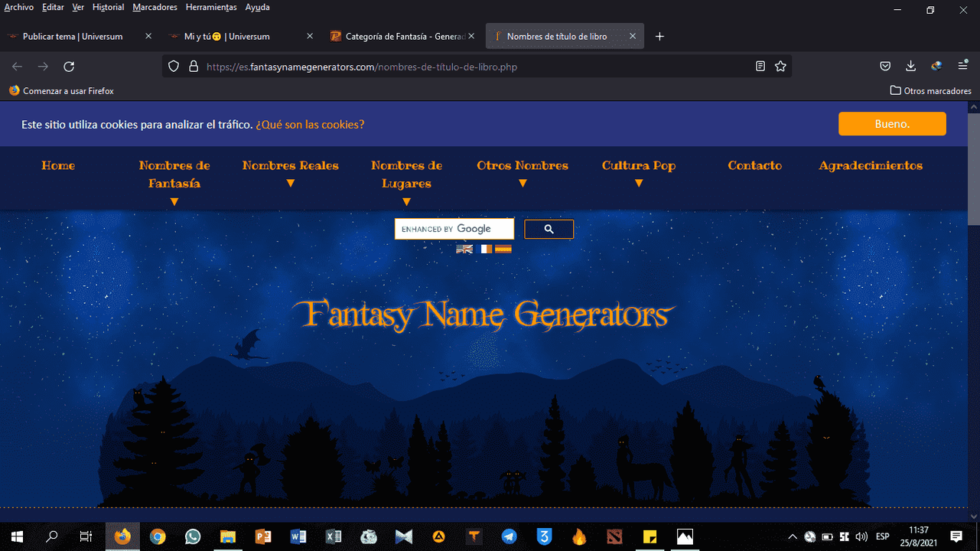This screenshot has width=980, height=551.
Task: Open the Pocket save icon
Action: coord(885,67)
